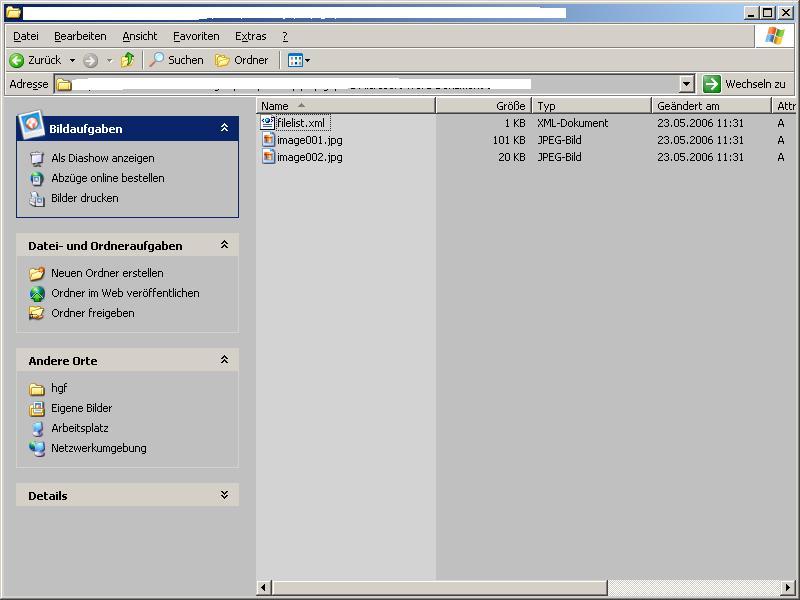Click the scrollbar left arrow
The width and height of the screenshot is (800, 600).
pos(264,587)
